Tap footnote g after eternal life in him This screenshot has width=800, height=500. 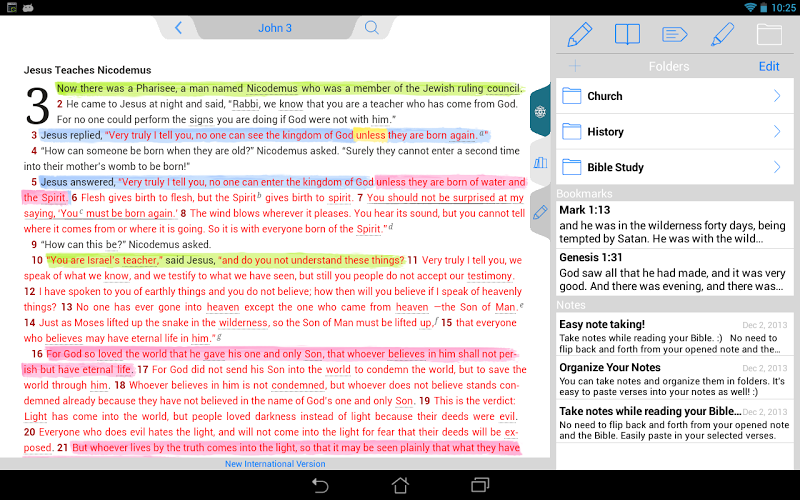click(x=218, y=337)
